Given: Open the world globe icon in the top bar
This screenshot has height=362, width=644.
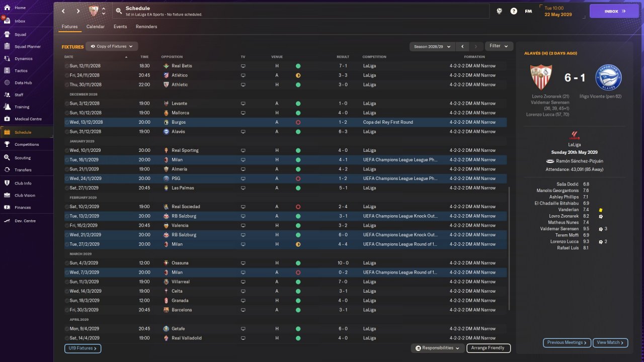Looking at the screenshot, I should [499, 11].
